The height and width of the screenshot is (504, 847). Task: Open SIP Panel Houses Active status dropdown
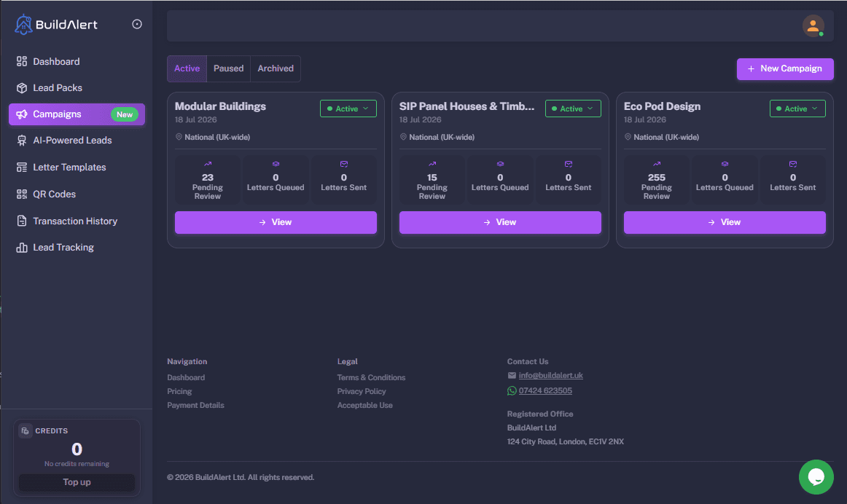(573, 109)
